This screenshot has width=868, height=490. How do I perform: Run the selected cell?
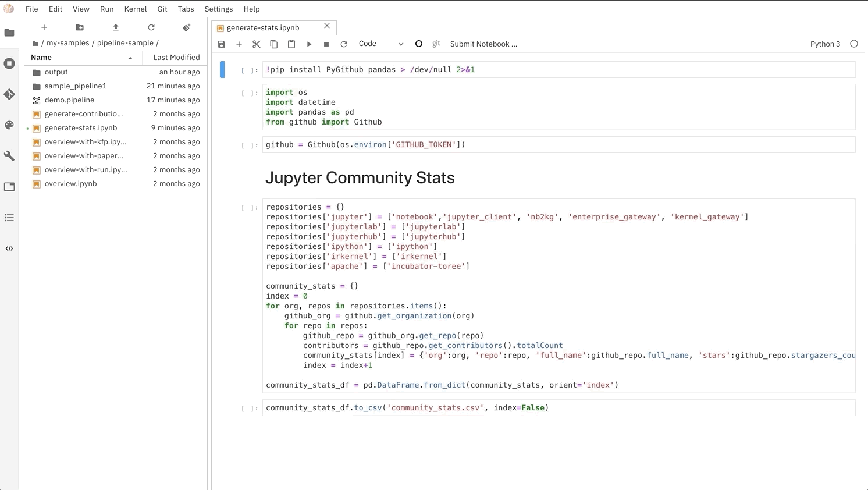click(x=309, y=44)
